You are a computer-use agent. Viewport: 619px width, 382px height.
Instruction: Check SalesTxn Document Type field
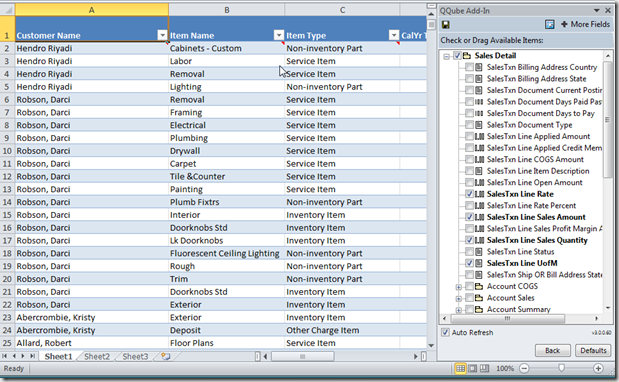(469, 125)
